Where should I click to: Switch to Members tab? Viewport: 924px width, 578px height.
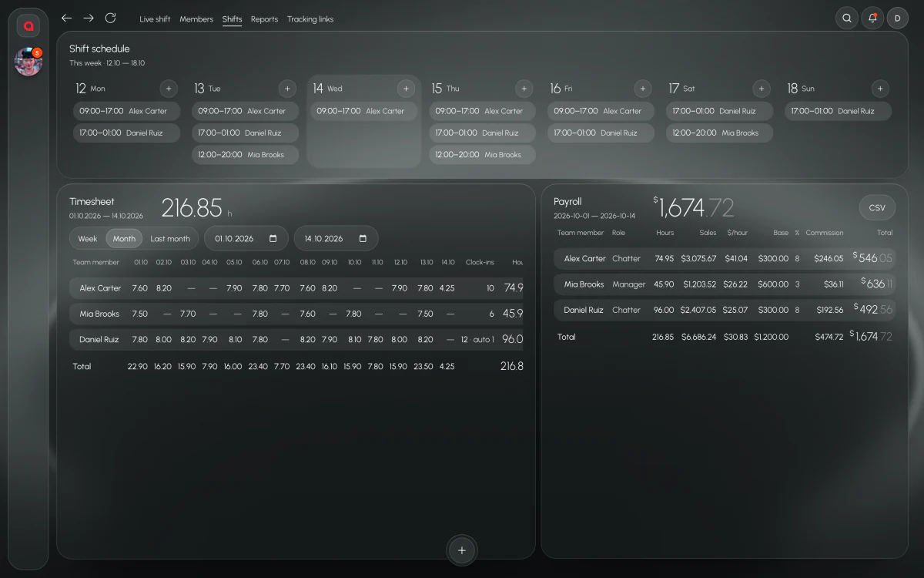click(x=196, y=19)
